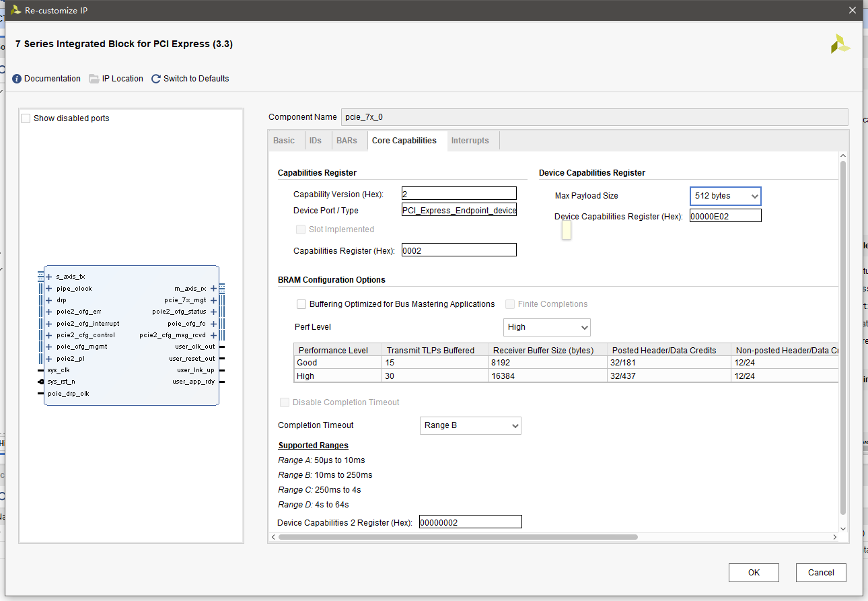The height and width of the screenshot is (601, 868).
Task: Close the Re-customize IP dialog
Action: coord(852,10)
